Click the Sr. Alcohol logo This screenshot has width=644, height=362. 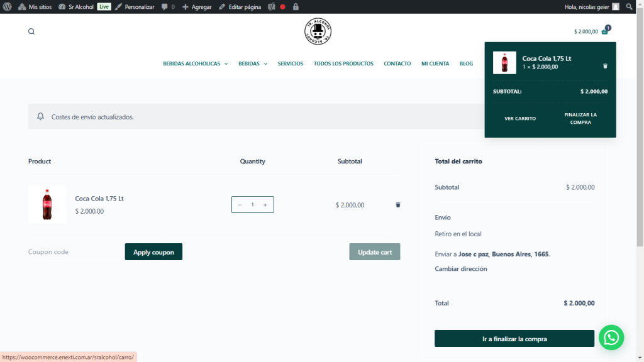click(x=318, y=31)
